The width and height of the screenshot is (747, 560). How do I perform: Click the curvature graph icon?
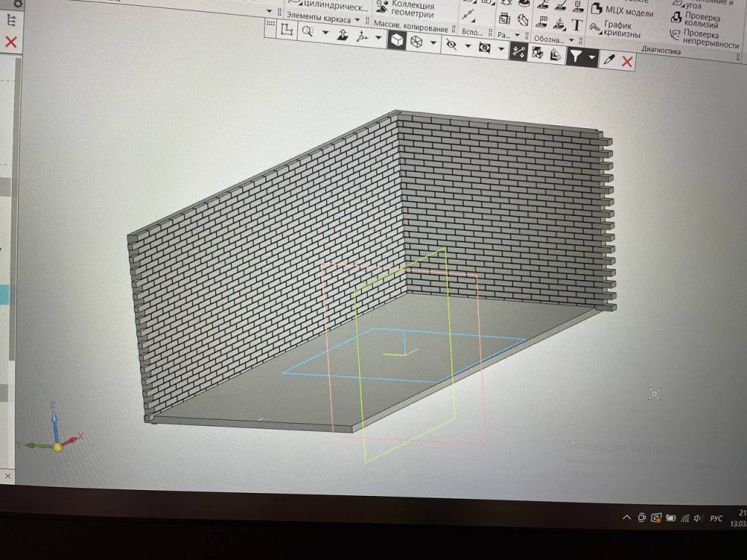pos(595,28)
